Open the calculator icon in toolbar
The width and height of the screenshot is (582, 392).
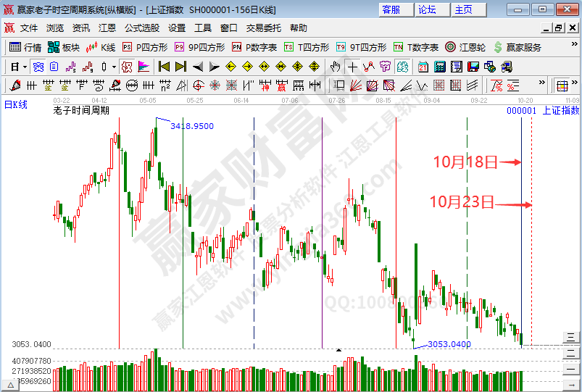point(440,67)
